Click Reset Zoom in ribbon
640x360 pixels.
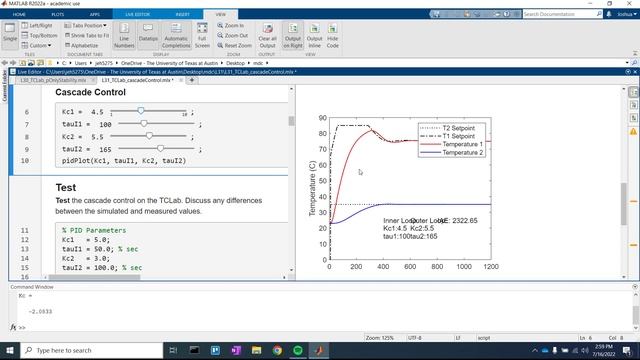(x=234, y=45)
